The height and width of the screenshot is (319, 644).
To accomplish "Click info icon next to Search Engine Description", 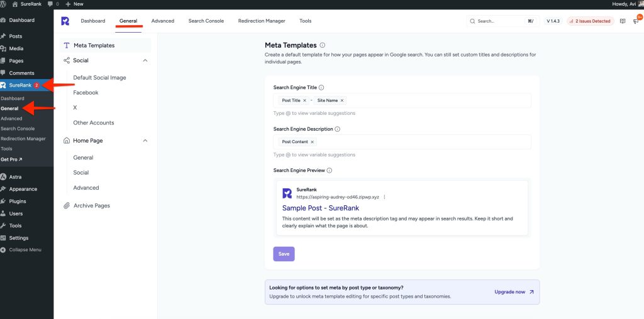I will [338, 129].
